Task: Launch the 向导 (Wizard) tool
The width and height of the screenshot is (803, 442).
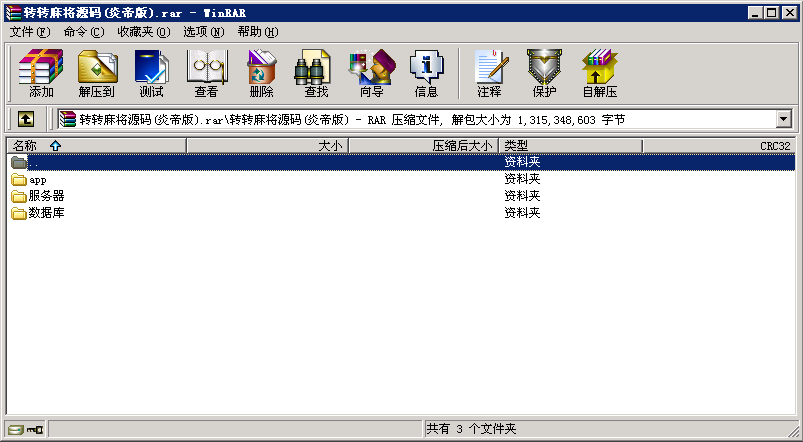Action: point(371,72)
